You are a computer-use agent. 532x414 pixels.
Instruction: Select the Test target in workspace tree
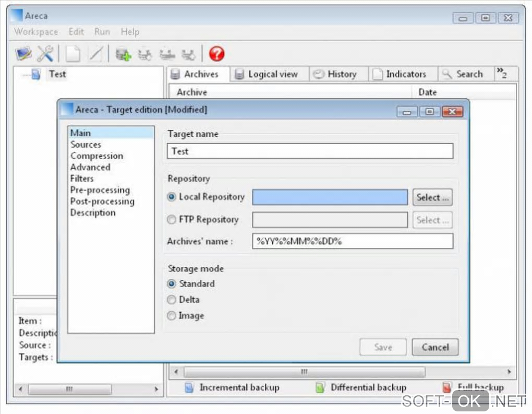57,74
